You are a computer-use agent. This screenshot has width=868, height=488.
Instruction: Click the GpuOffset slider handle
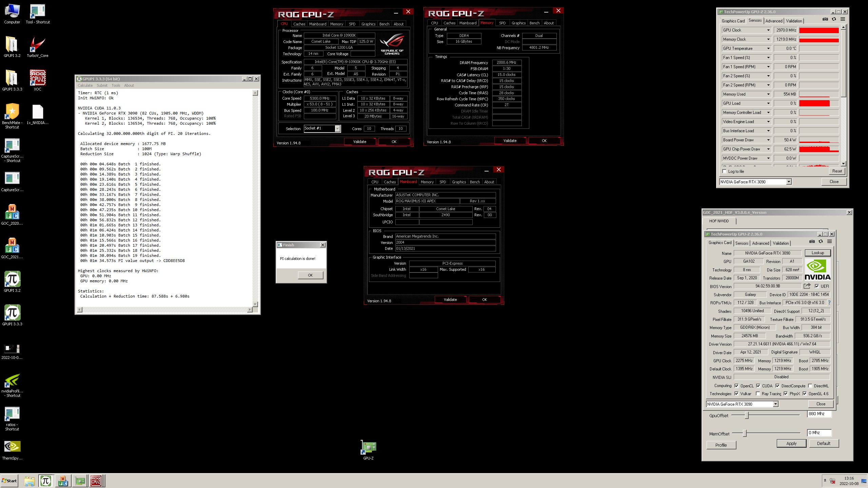[x=747, y=415]
